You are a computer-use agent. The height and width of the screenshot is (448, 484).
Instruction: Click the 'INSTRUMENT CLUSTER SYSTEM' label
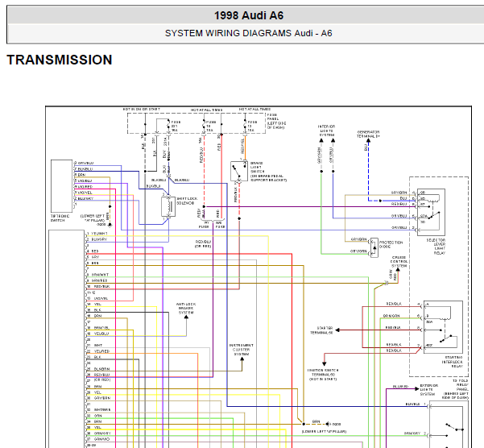242,350
